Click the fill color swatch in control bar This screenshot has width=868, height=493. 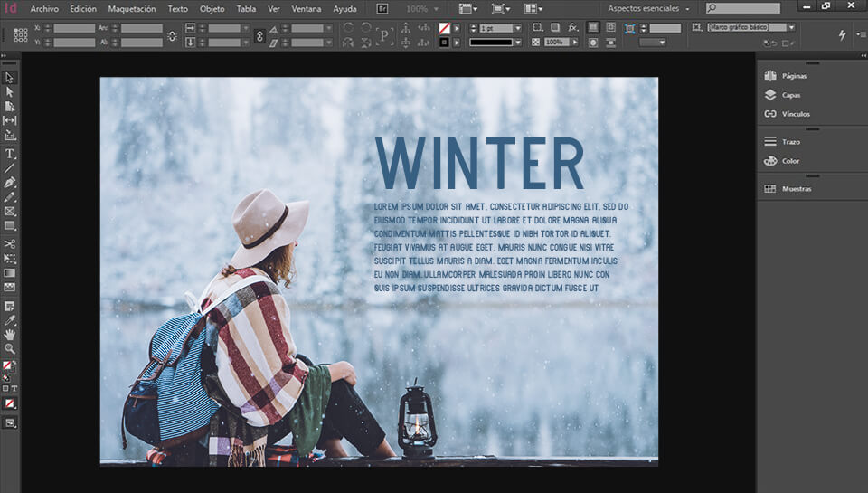point(444,28)
